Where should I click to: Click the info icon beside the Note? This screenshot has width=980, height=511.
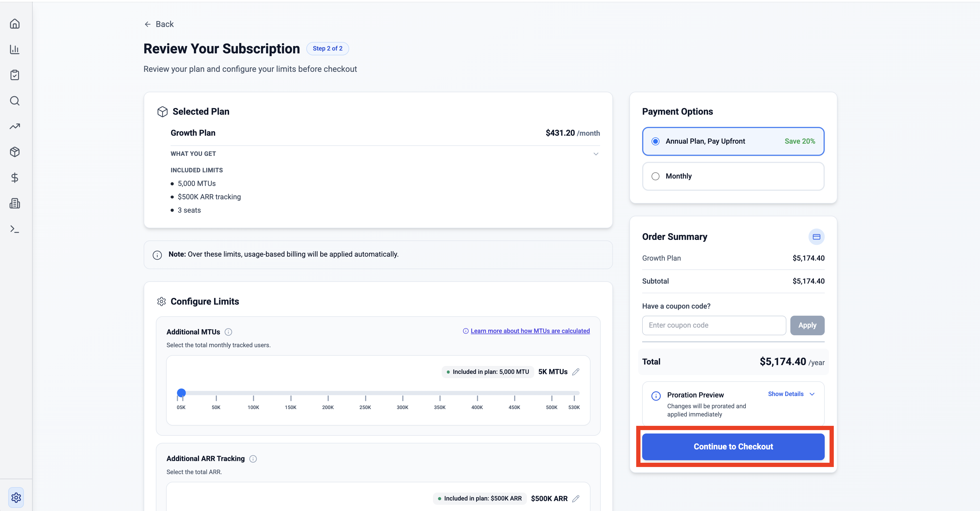click(x=157, y=255)
